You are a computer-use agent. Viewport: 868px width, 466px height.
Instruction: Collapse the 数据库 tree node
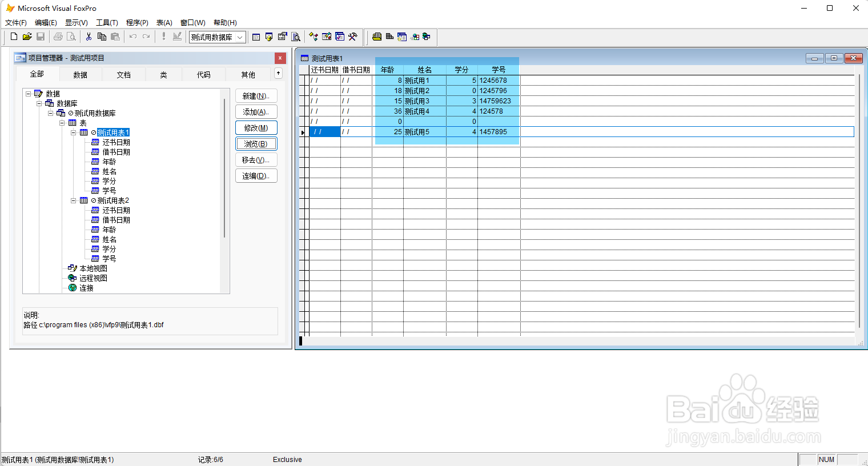point(39,103)
